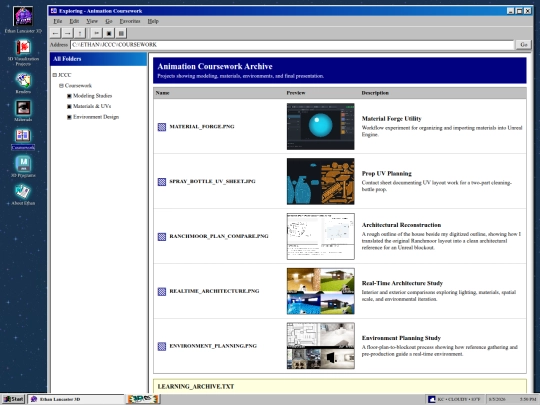The image size is (540, 405).
Task: Collapse the Coursework tree node
Action: tap(61, 85)
